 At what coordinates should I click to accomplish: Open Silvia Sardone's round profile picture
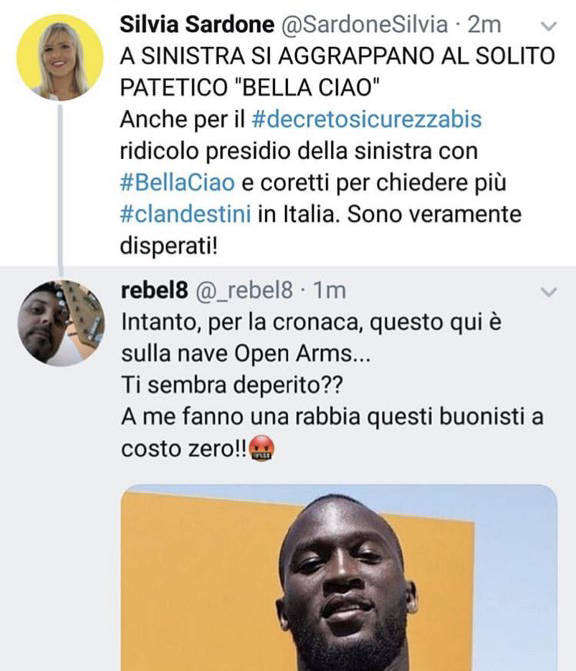point(60,57)
